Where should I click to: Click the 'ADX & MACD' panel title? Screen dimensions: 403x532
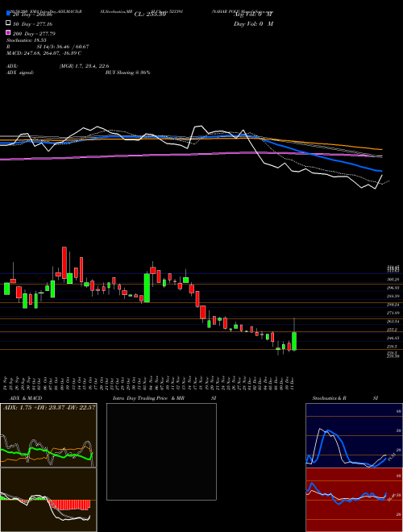(26, 398)
